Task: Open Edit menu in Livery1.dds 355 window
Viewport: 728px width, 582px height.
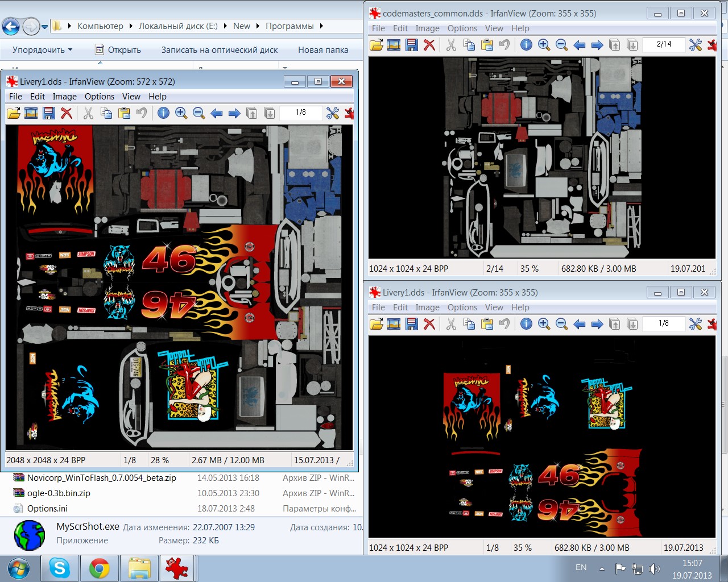Action: (400, 307)
